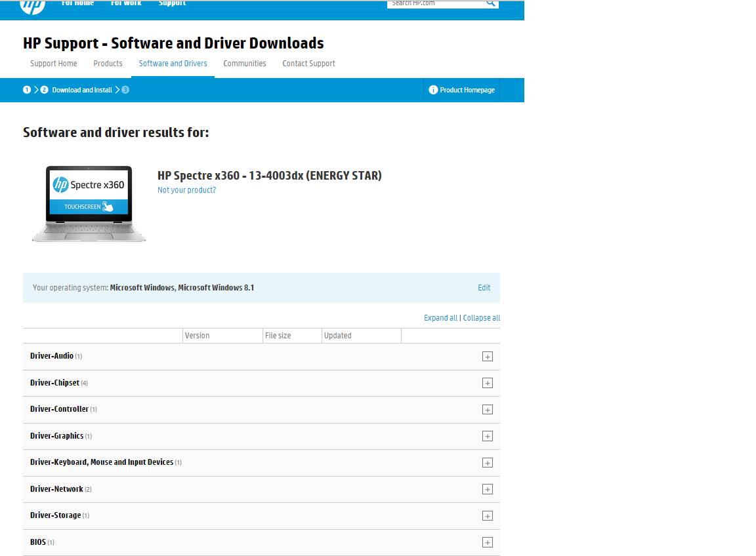Expand the Driver-Network section
Screen dimensions: 756x556
487,489
